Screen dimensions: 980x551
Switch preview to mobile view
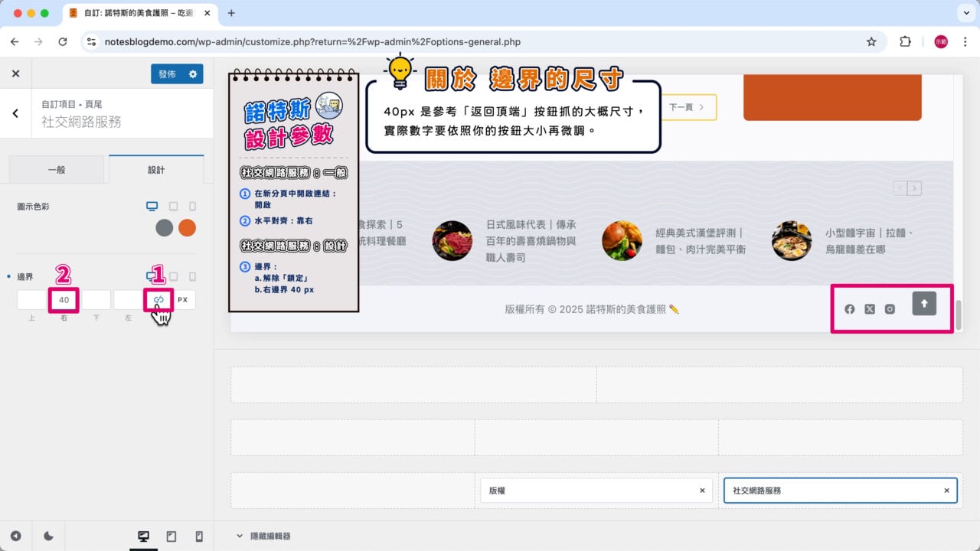click(199, 536)
